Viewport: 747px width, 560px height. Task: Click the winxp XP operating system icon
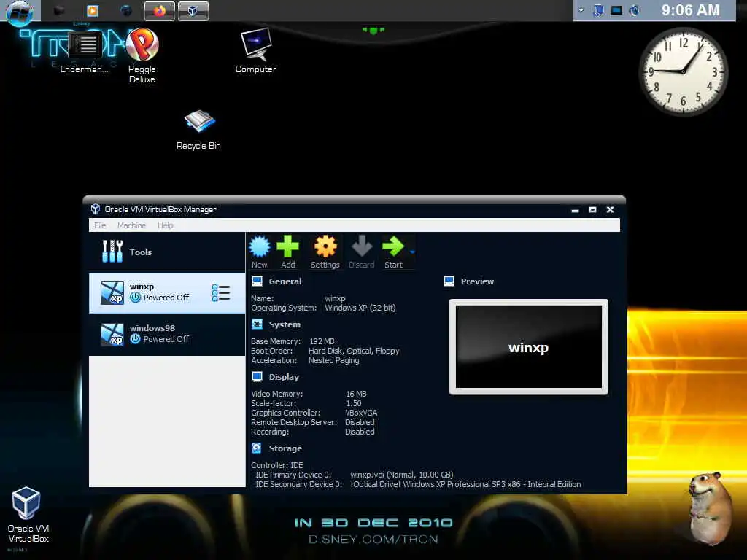coord(112,293)
